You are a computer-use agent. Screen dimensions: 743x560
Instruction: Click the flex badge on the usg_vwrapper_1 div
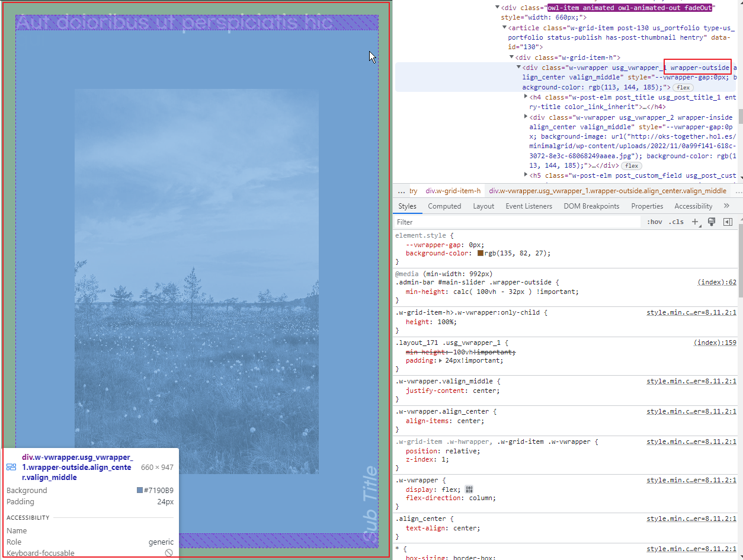683,88
